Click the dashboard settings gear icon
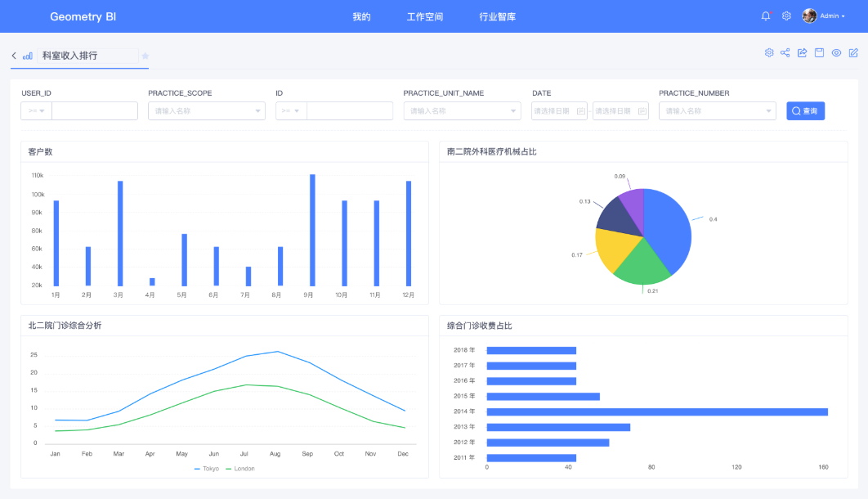The width and height of the screenshot is (868, 499). [x=769, y=52]
